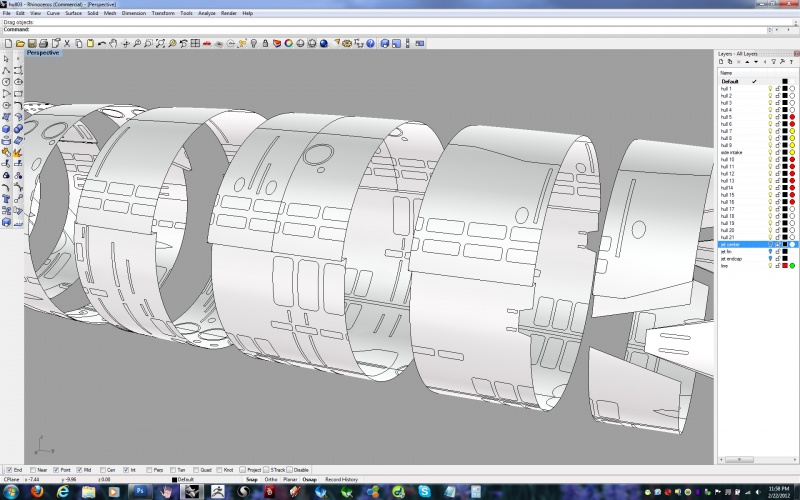Select the side intake layer row
Image resolution: width=800 pixels, height=500 pixels.
coord(757,153)
